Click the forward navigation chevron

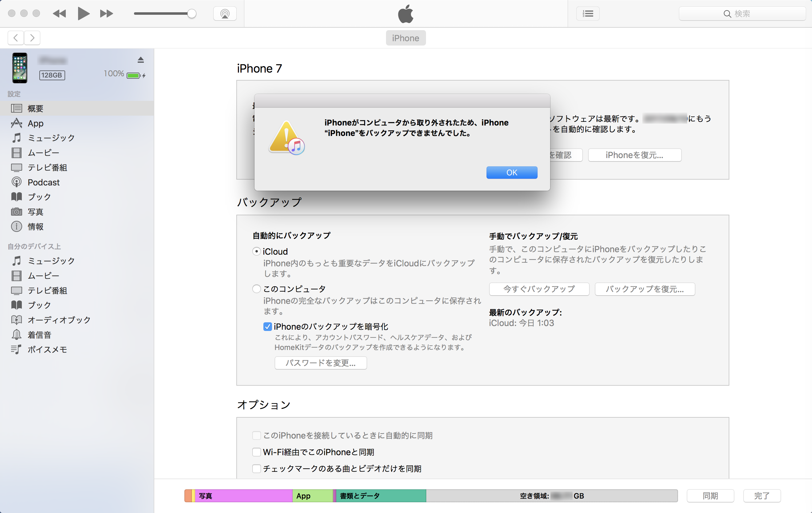(x=32, y=37)
